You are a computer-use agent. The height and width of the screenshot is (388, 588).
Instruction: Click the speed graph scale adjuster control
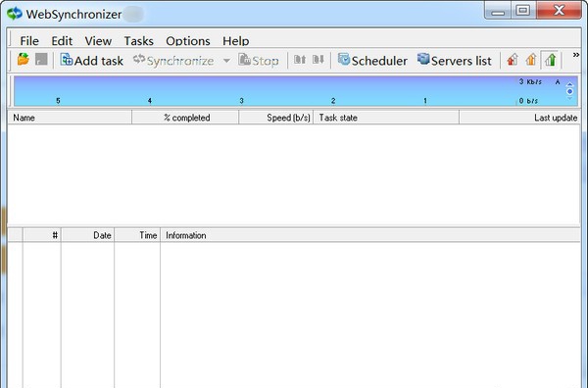click(570, 91)
